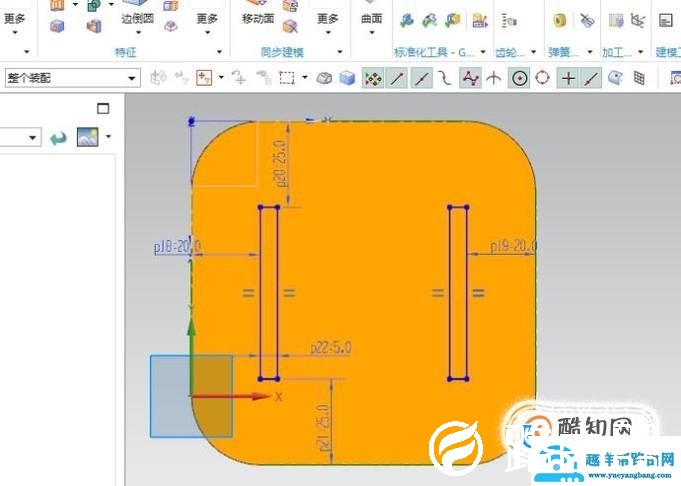Click the draft feature icon beside 边倒圆
The height and width of the screenshot is (486, 681).
pyautogui.click(x=171, y=26)
